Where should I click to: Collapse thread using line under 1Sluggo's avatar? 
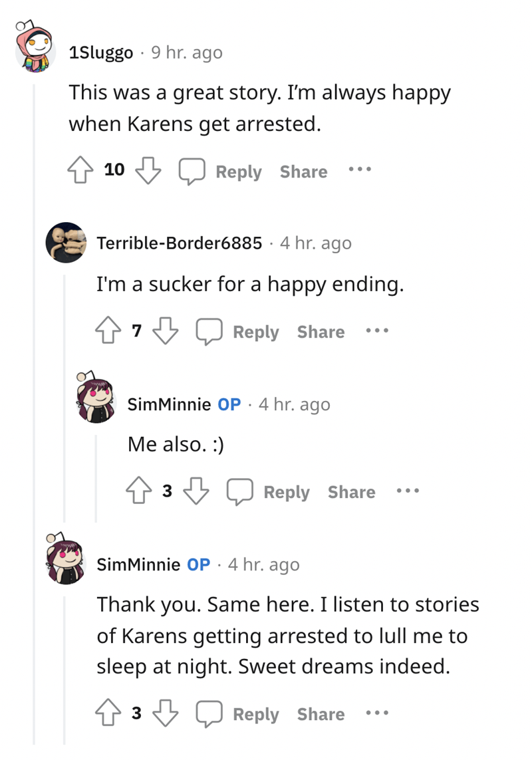coord(34,399)
